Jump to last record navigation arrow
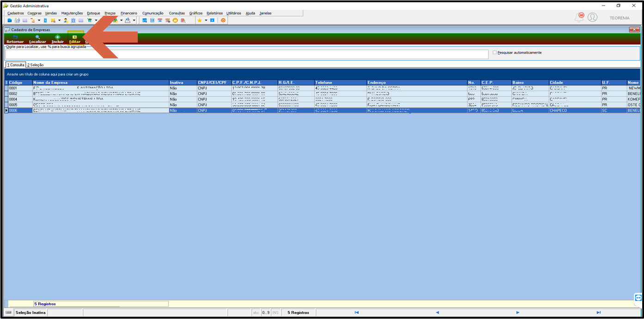 point(599,313)
